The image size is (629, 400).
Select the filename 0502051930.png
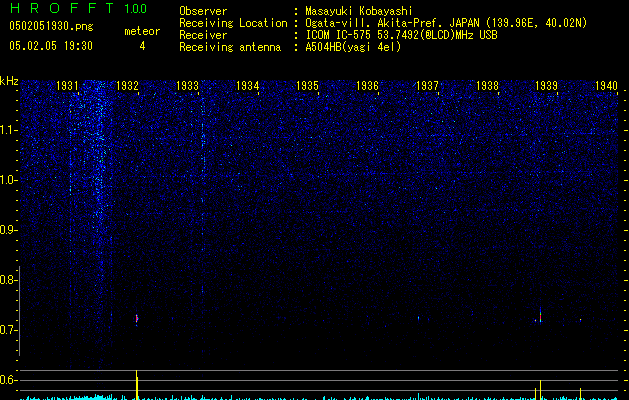(x=51, y=26)
